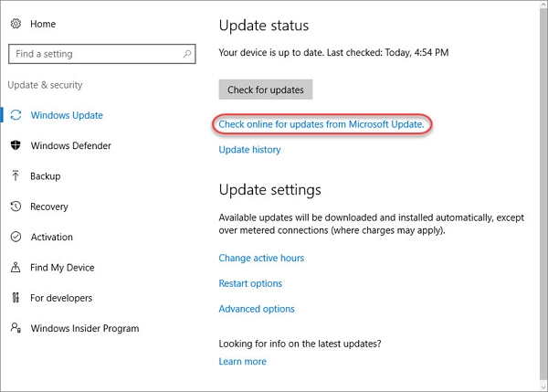Open Update history
The height and width of the screenshot is (392, 548).
pyautogui.click(x=249, y=149)
